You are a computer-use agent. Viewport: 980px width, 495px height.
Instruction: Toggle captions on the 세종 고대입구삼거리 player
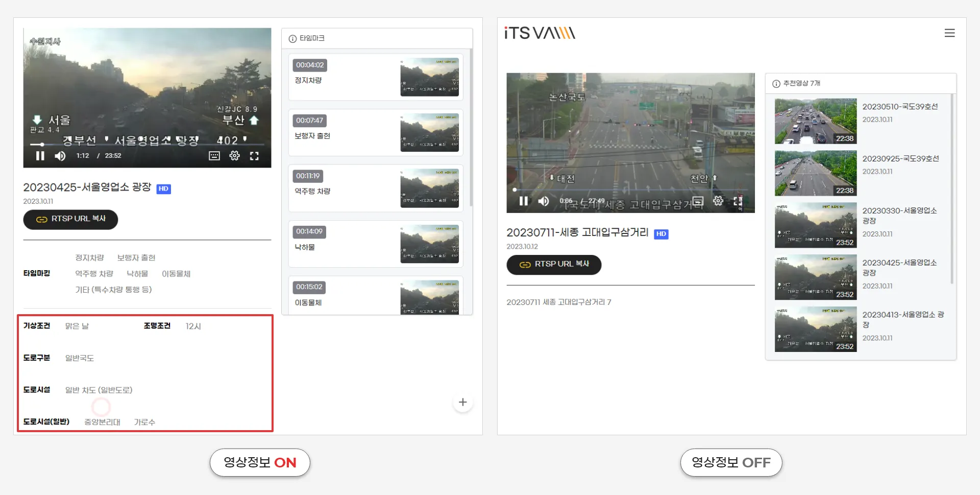point(698,201)
